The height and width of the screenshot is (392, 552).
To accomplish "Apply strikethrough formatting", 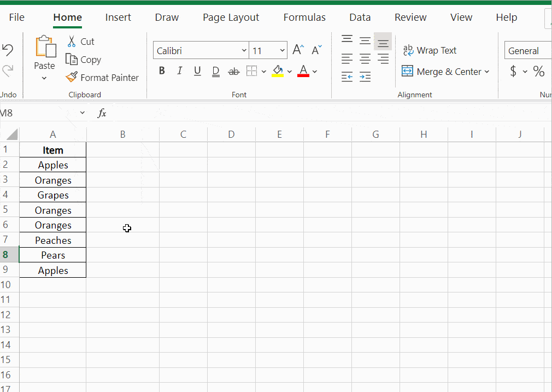I will (x=234, y=71).
